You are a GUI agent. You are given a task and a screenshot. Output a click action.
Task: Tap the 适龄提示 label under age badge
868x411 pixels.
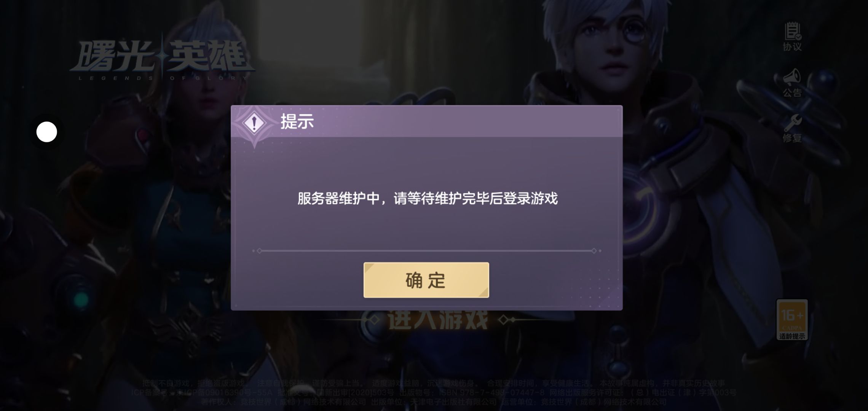792,336
